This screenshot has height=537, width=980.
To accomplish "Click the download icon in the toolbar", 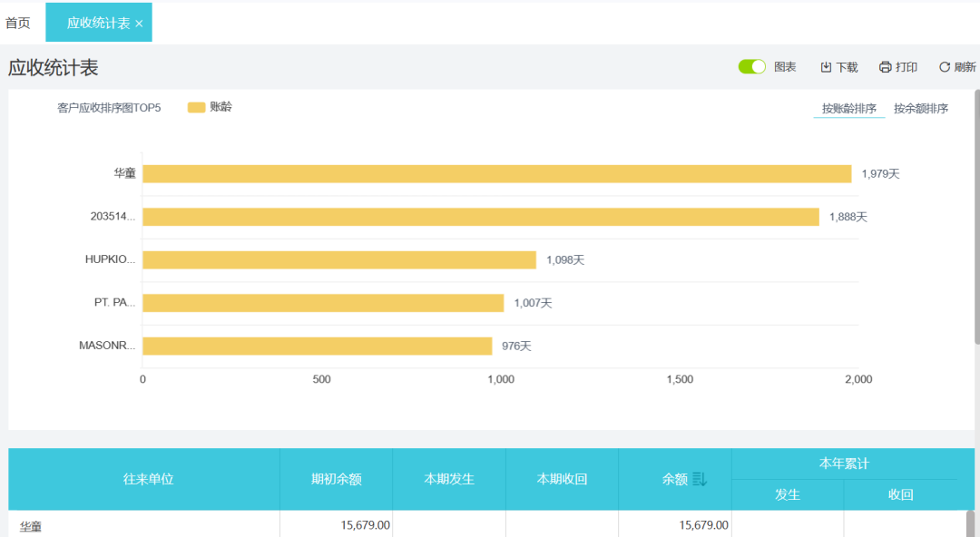I will click(x=826, y=67).
